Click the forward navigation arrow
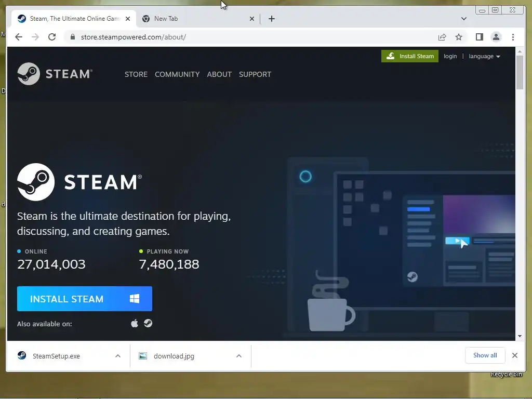 click(x=35, y=37)
